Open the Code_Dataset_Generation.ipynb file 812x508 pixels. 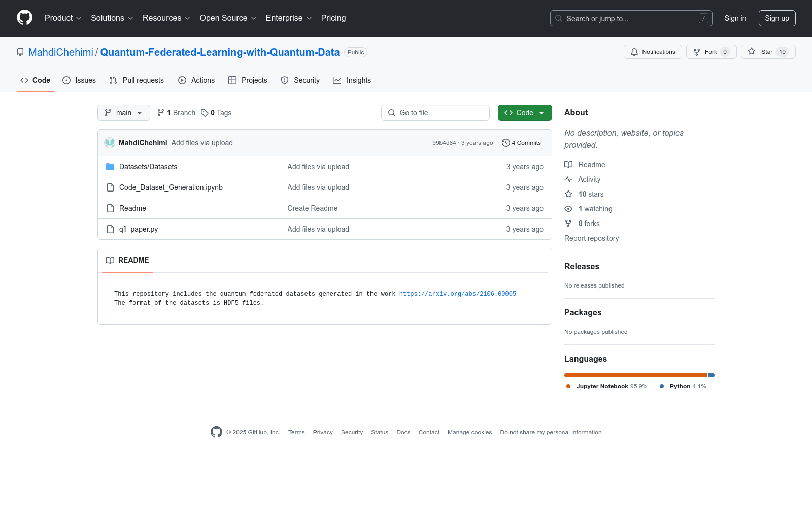[x=171, y=187]
